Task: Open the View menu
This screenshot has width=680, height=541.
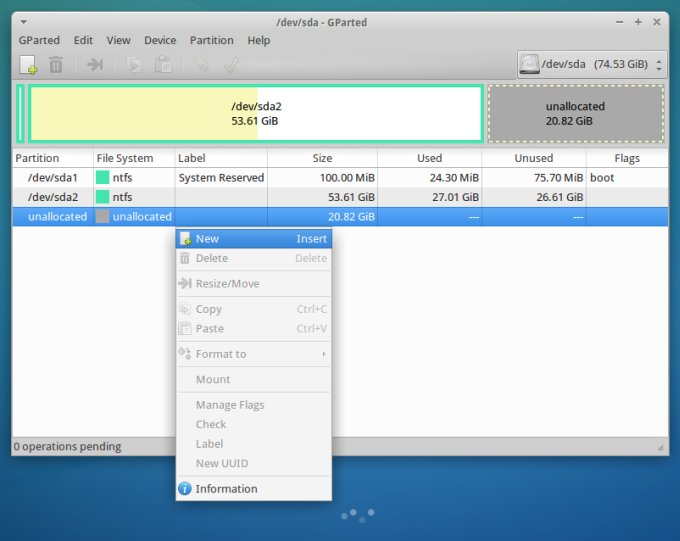Action: pos(118,40)
